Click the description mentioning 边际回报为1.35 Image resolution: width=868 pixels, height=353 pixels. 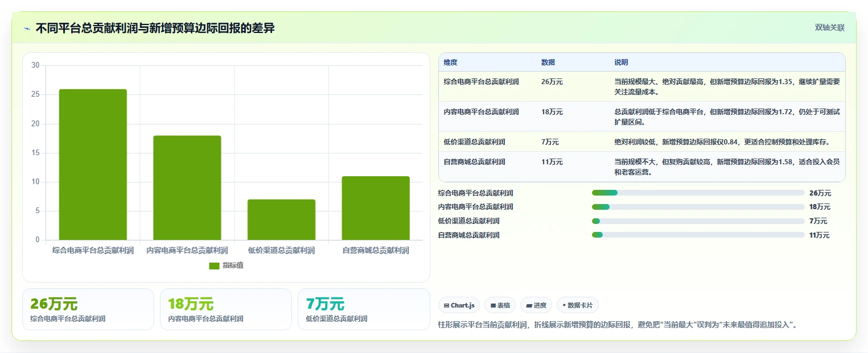(x=727, y=87)
